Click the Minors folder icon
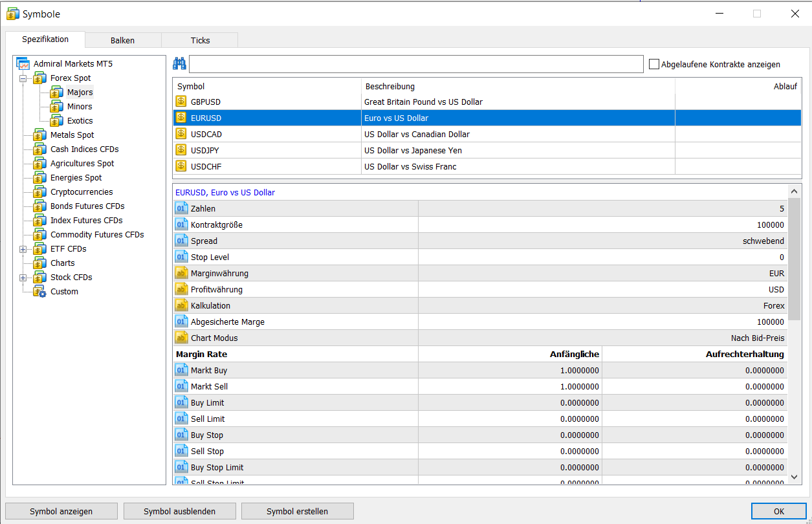Viewport: 812px width, 524px height. [56, 107]
